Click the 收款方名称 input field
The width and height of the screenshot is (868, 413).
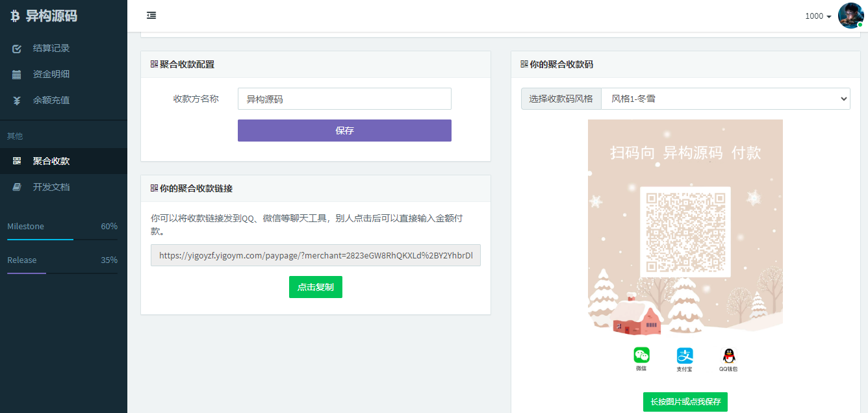coord(344,98)
